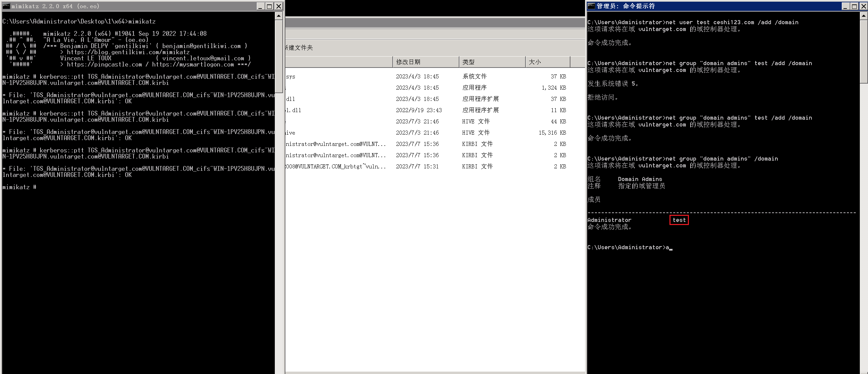Viewport: 868px width, 374px height.
Task: Sort files by 类型 column header
Action: coord(492,62)
